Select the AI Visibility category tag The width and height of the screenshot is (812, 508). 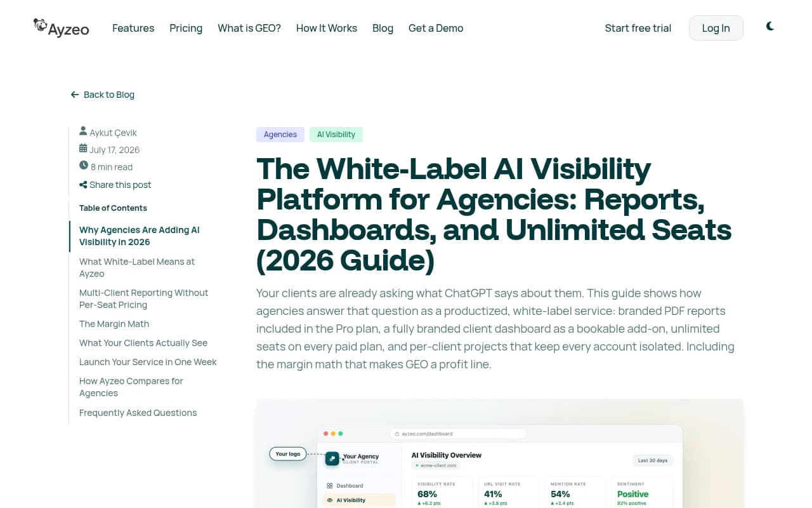point(336,135)
